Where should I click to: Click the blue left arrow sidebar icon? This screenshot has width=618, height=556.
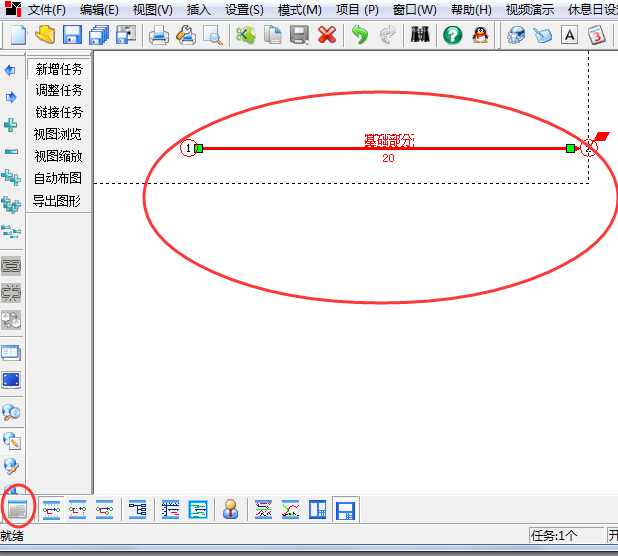pyautogui.click(x=11, y=70)
